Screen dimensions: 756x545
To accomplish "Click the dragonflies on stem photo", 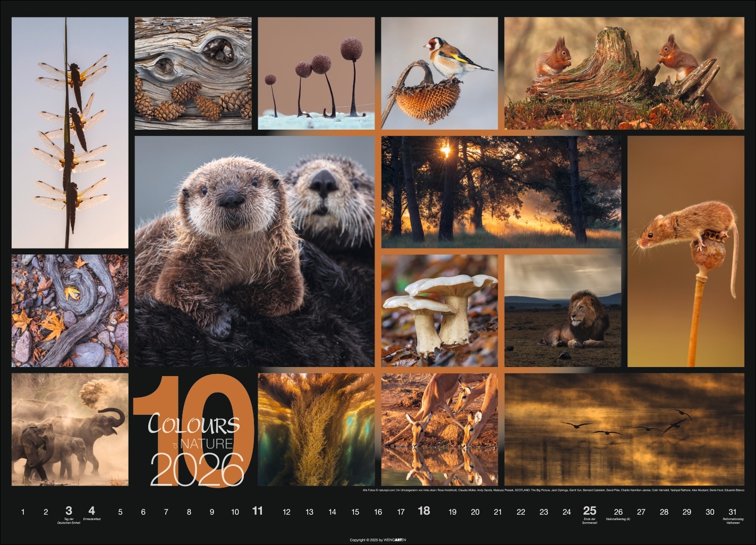I will (70, 133).
